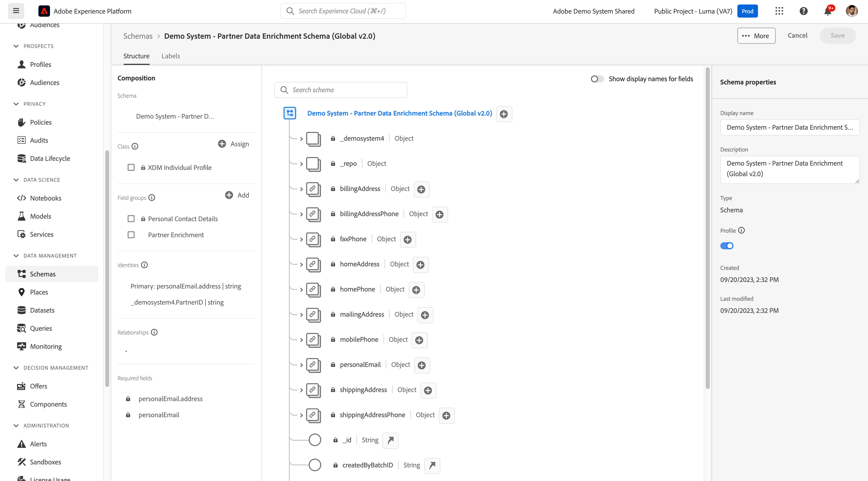Open the _id field arrow link
Viewport: 868px width, 481px height.
tap(391, 440)
